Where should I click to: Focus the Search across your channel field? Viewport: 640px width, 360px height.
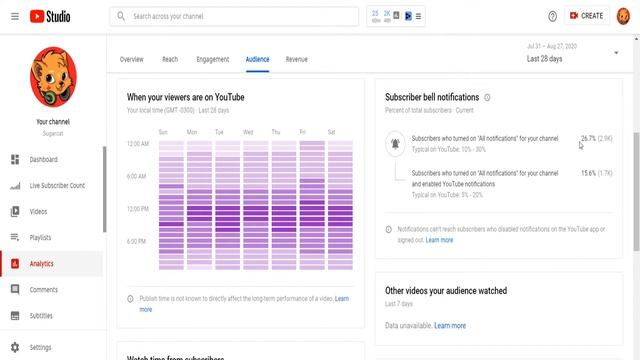click(234, 16)
